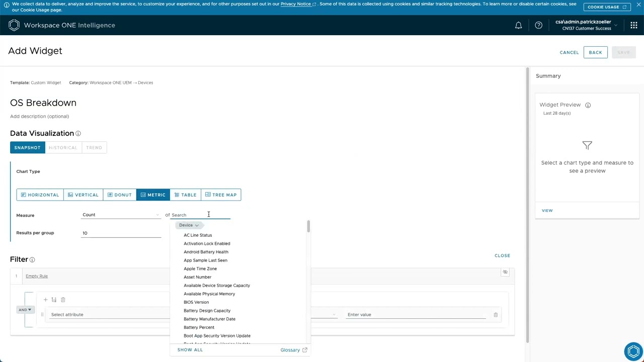The width and height of the screenshot is (644, 362).
Task: Click the OS Breakdown widget title
Action: click(x=43, y=103)
